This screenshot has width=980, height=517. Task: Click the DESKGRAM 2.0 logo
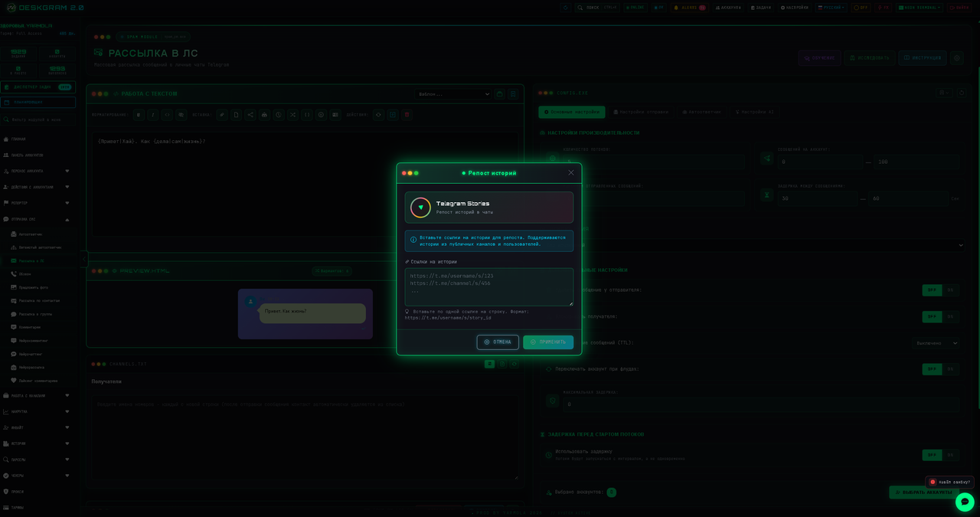coord(46,8)
